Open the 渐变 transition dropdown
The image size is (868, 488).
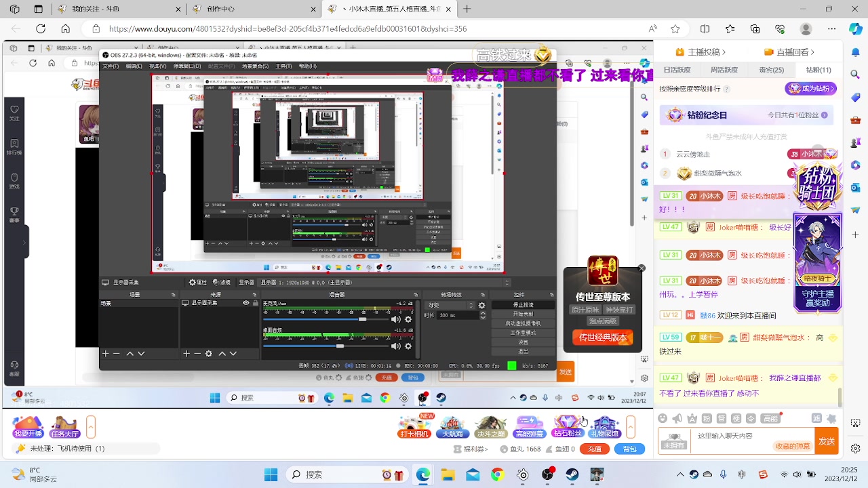(x=451, y=305)
